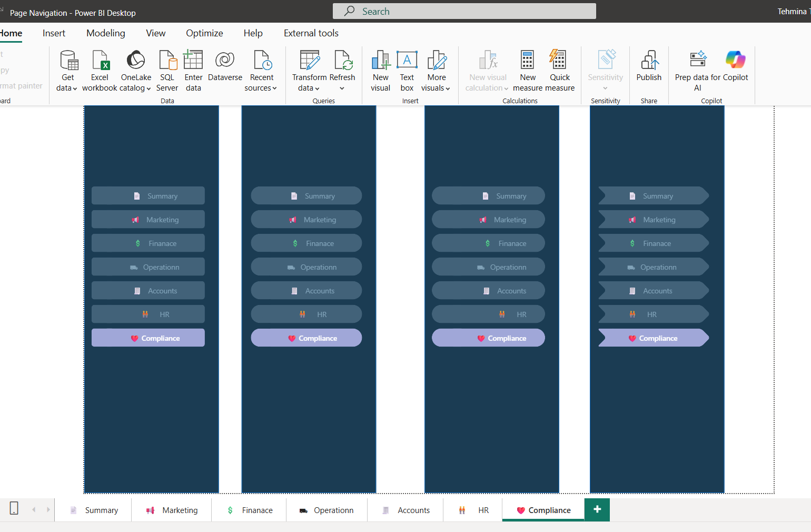
Task: Click the Excel workbook icon
Action: click(x=100, y=61)
